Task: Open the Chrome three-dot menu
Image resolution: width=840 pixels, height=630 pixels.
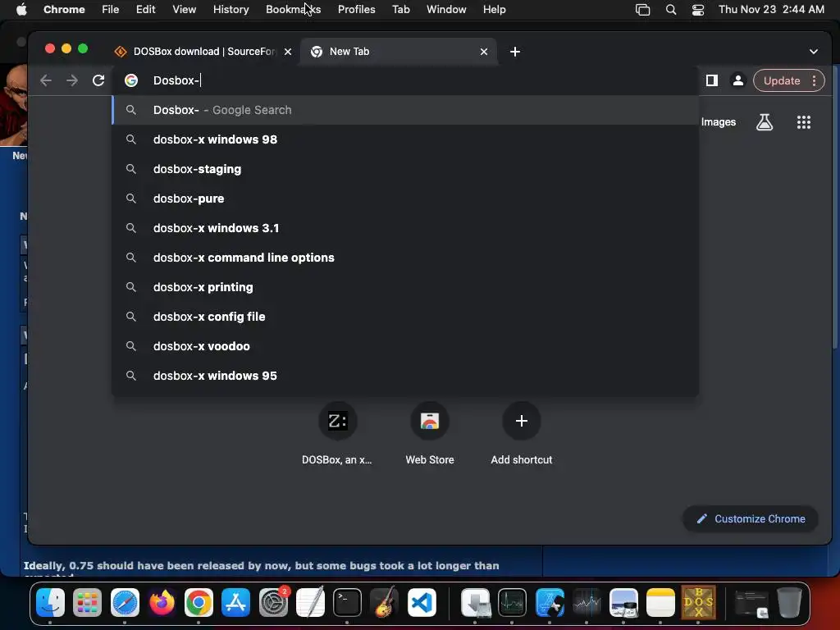Action: [815, 80]
